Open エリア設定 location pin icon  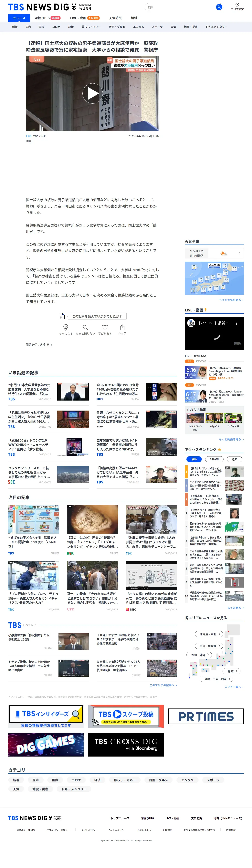237,5
